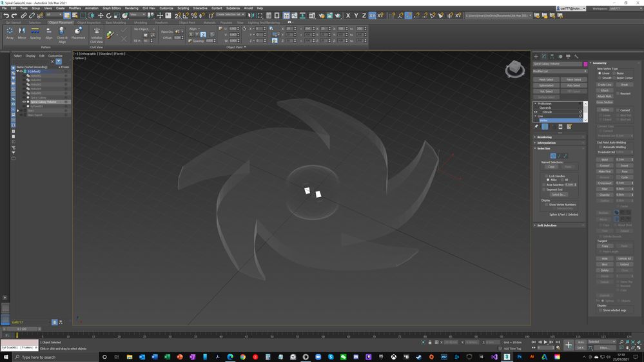
Task: Open the Create command panel tab
Action: coord(536,56)
